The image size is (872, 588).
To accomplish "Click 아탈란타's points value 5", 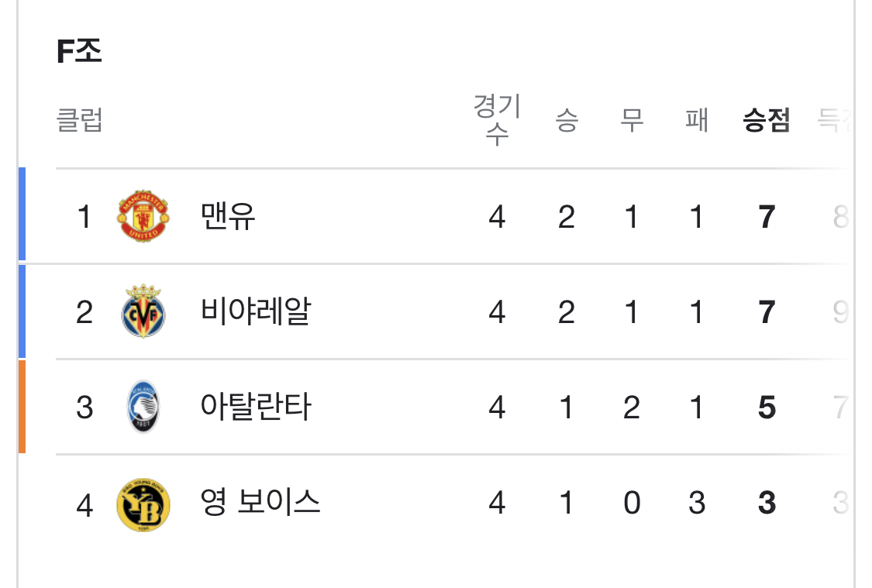I will click(767, 407).
